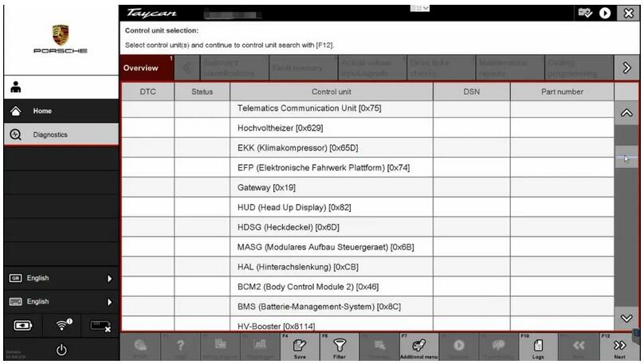This screenshot has height=364, width=644.
Task: Click the DSN column header
Action: 472,92
